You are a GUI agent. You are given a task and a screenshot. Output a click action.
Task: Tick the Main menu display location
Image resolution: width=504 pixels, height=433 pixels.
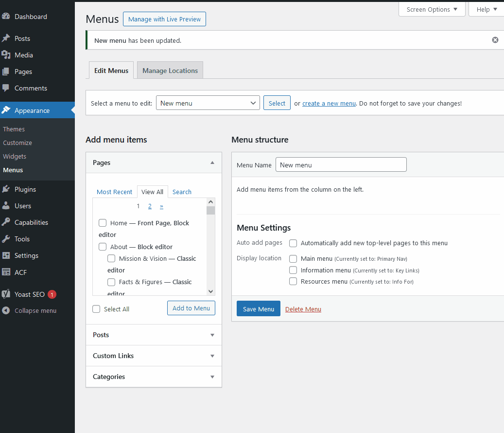tap(293, 258)
